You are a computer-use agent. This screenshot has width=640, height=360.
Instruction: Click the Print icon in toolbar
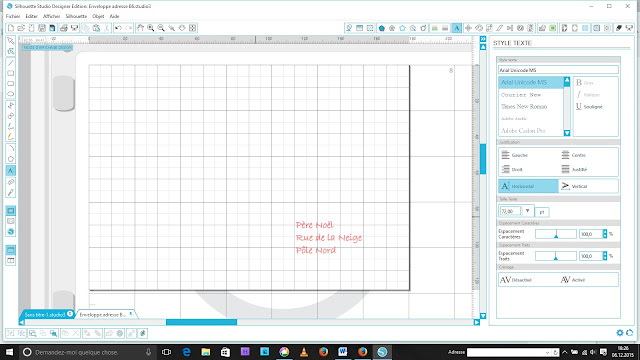[63, 28]
